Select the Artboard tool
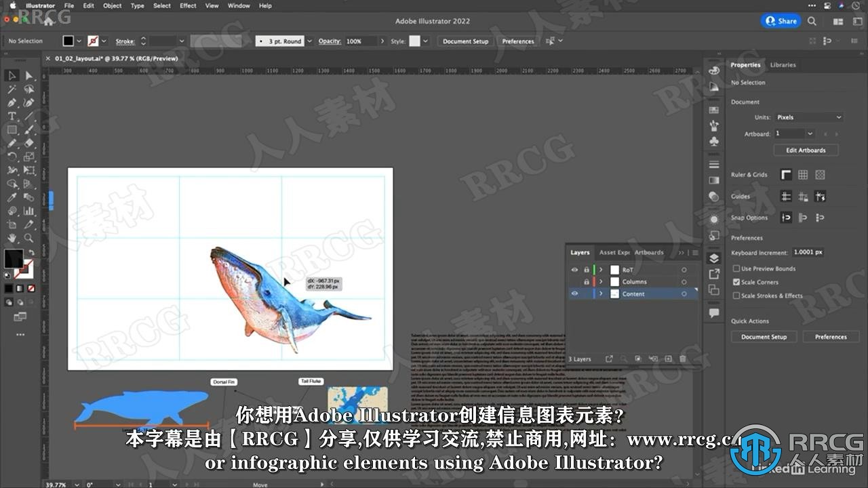Screen dimensions: 868x488 (12, 224)
